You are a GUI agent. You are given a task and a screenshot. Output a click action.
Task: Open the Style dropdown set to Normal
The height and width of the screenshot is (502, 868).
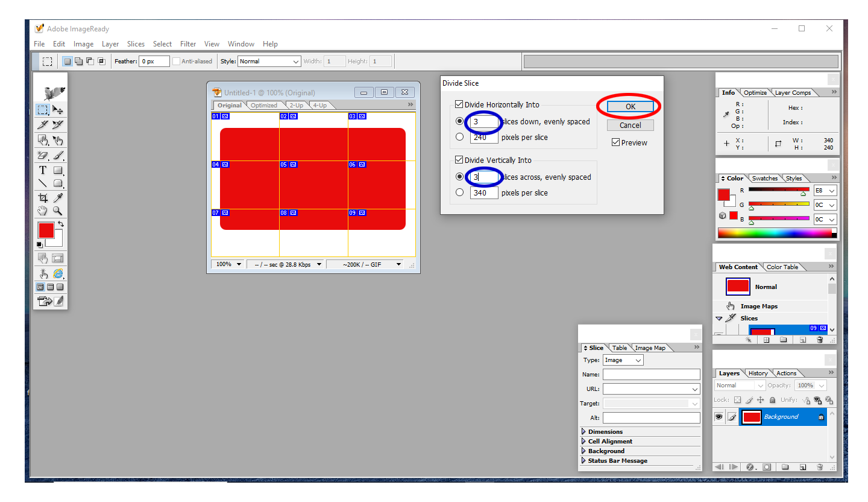click(x=269, y=62)
